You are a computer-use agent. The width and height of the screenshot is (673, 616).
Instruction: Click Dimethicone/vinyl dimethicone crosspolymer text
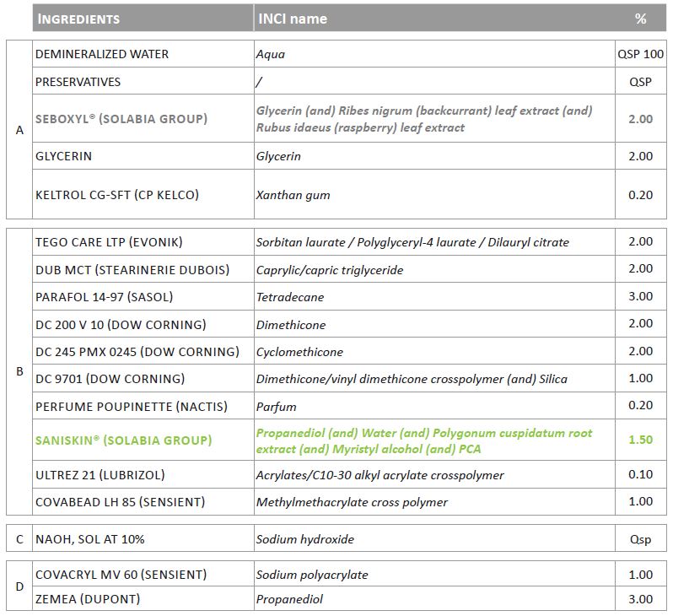coord(412,379)
